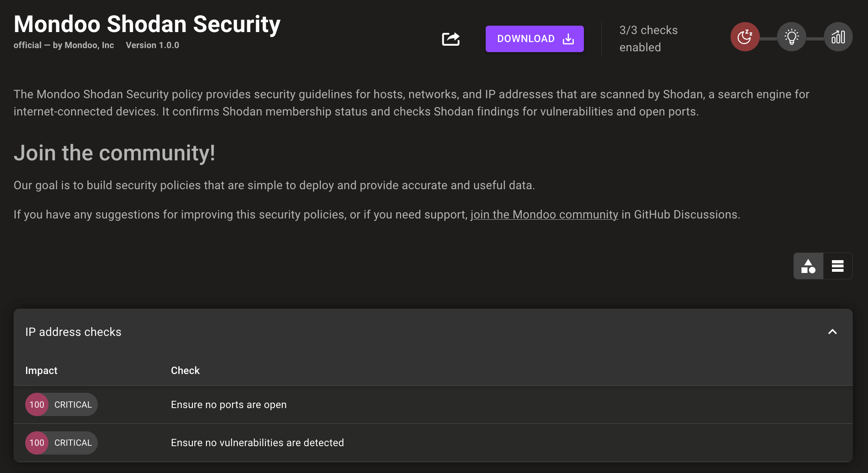Click the lightbulb icon in the status trail
Viewport: 868px width, 473px height.
(x=791, y=36)
